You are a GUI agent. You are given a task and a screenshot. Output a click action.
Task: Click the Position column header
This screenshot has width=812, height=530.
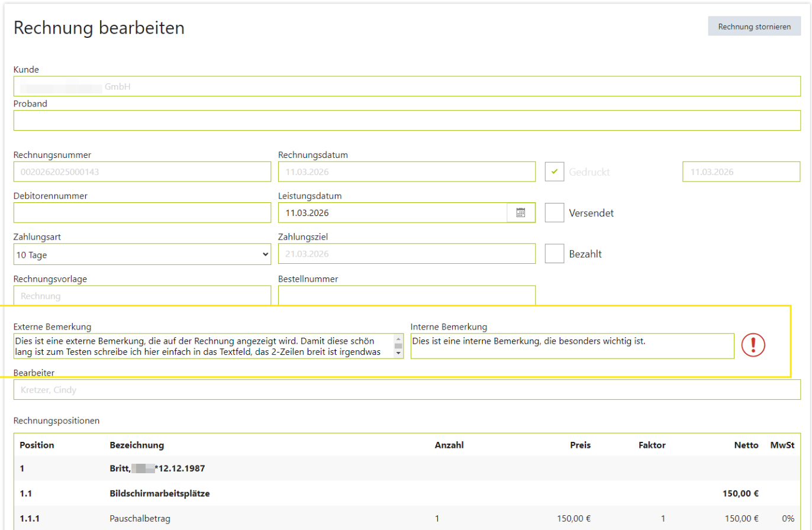pos(37,445)
